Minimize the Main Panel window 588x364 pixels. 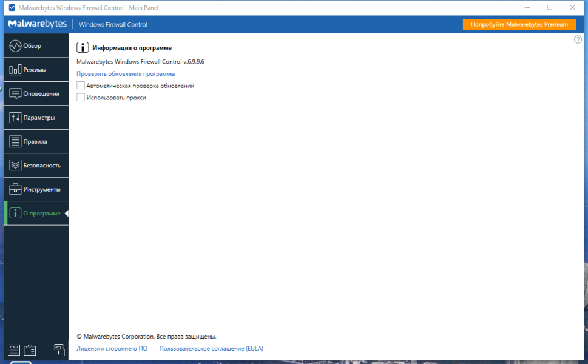[x=527, y=7]
